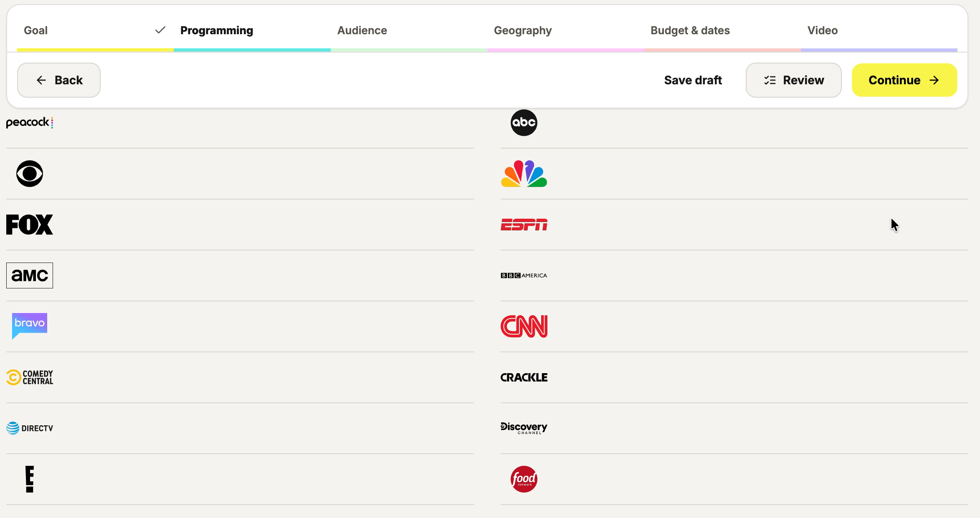
Task: Pick the FOX network logo
Action: tap(30, 225)
